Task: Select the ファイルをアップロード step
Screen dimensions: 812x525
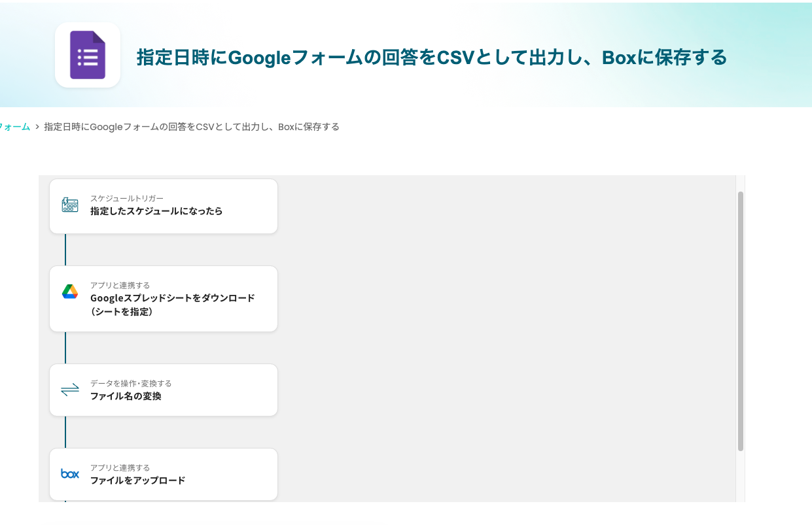Action: click(x=138, y=481)
